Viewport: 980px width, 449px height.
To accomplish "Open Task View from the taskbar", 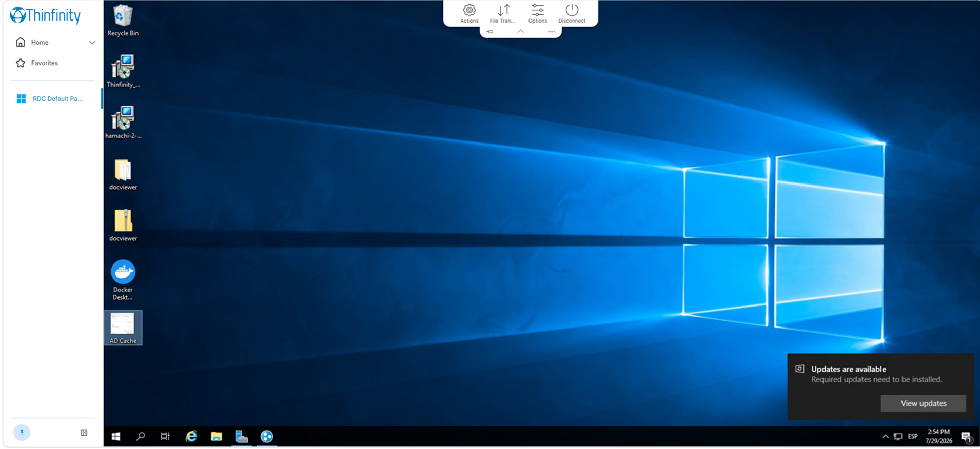I will 165,436.
